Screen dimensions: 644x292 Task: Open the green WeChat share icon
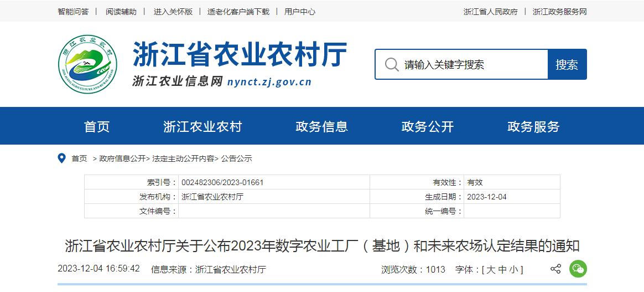coord(578,269)
